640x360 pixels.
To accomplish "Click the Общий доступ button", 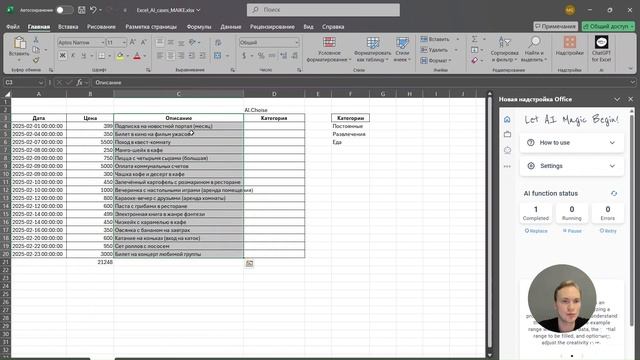I will point(608,26).
